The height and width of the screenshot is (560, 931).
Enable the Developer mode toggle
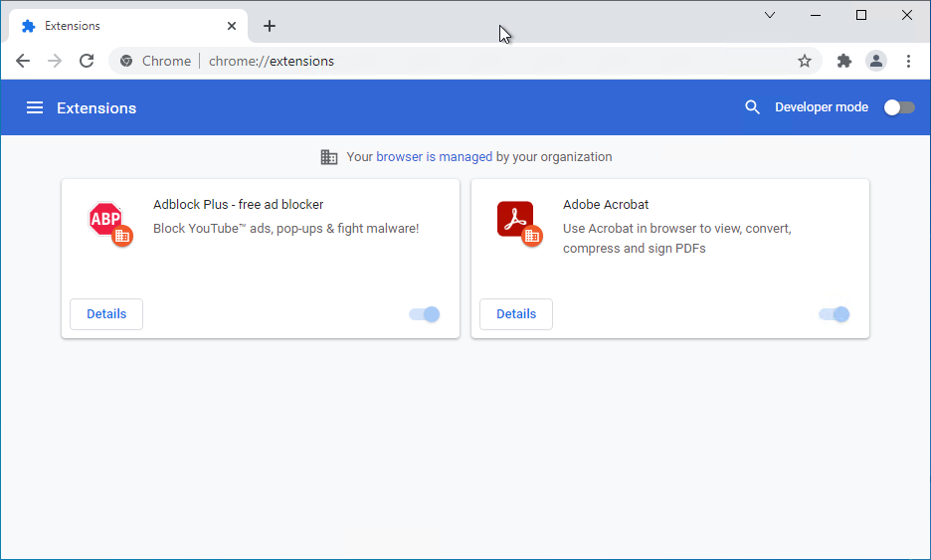tap(899, 107)
